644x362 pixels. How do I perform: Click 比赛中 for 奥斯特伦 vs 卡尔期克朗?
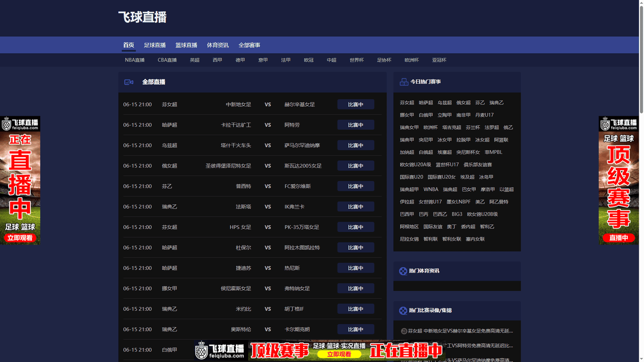(356, 329)
